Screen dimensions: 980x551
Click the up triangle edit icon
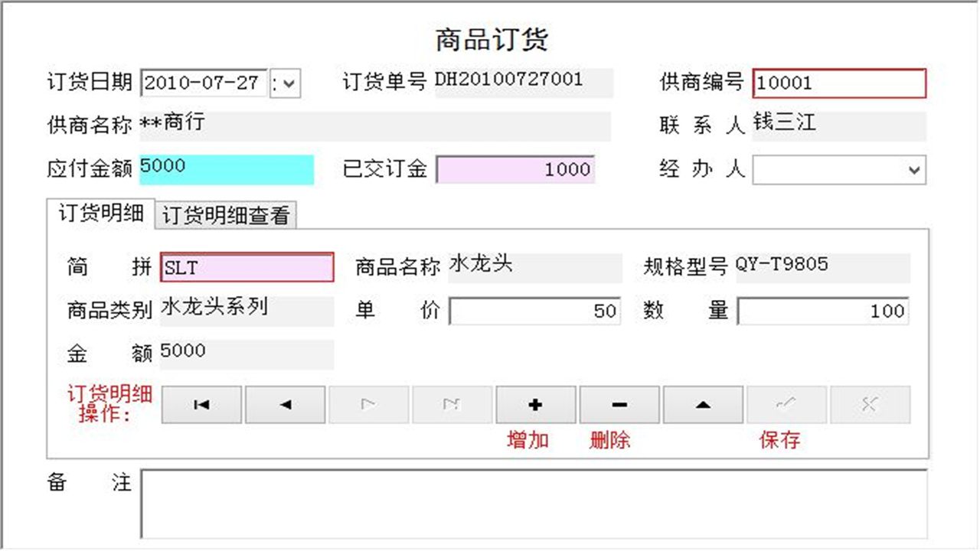[702, 405]
